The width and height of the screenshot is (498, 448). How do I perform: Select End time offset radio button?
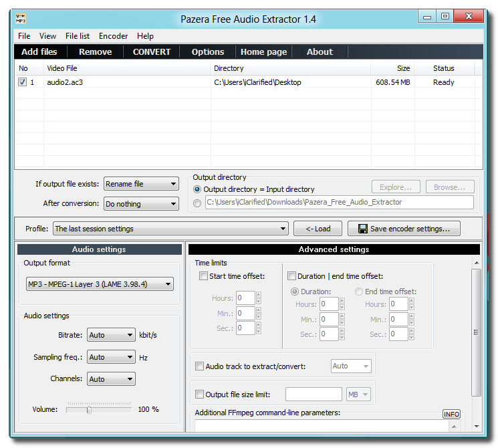pyautogui.click(x=358, y=292)
